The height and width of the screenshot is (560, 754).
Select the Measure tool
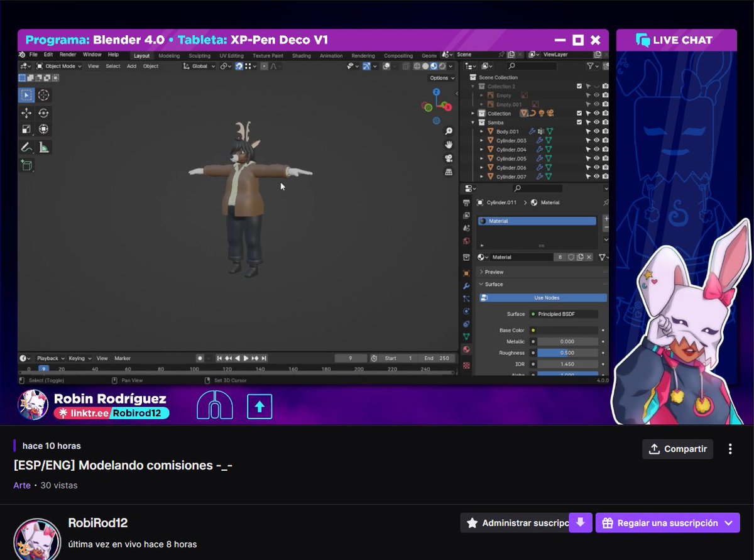point(43,148)
